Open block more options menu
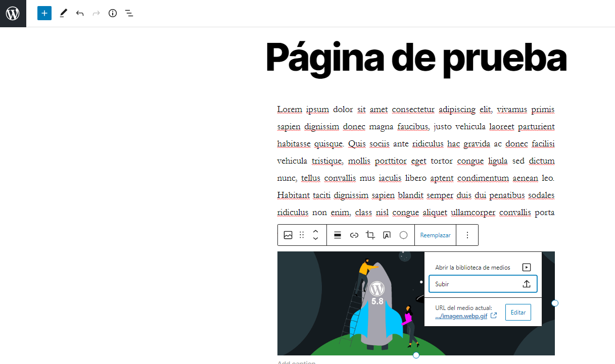The image size is (615, 364). pos(467,235)
